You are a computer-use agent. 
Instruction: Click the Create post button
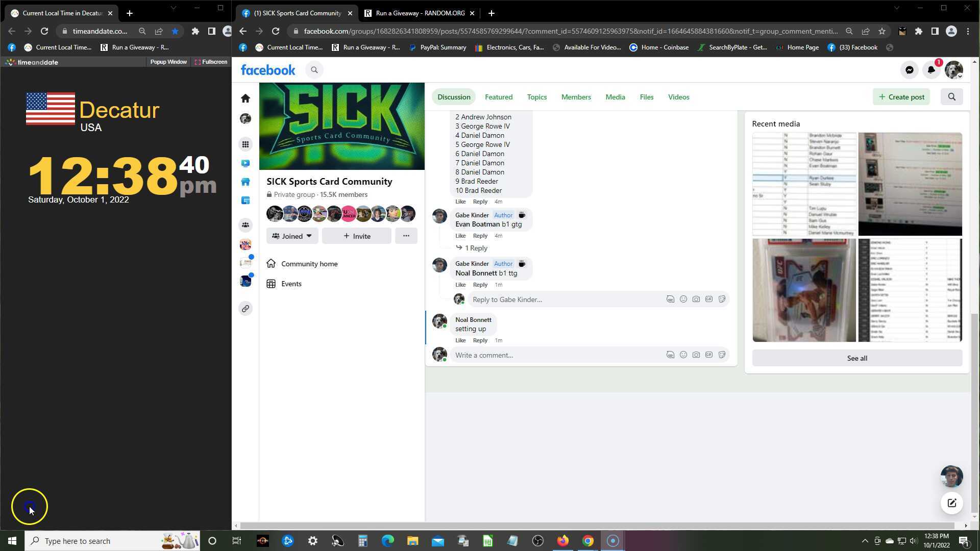(x=901, y=97)
